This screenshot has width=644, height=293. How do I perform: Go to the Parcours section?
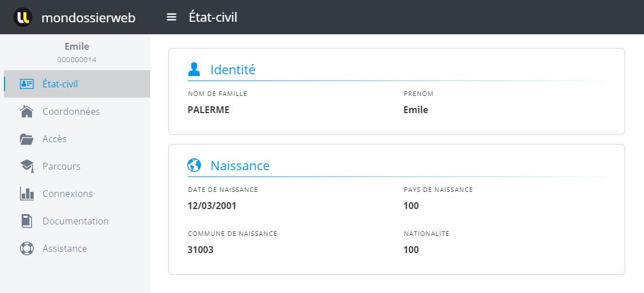click(61, 166)
